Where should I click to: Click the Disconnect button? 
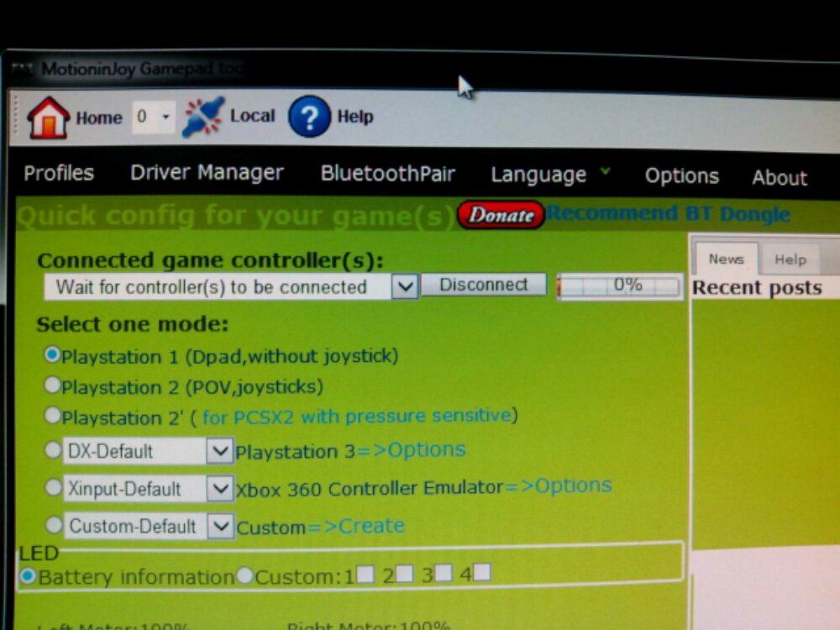tap(484, 285)
